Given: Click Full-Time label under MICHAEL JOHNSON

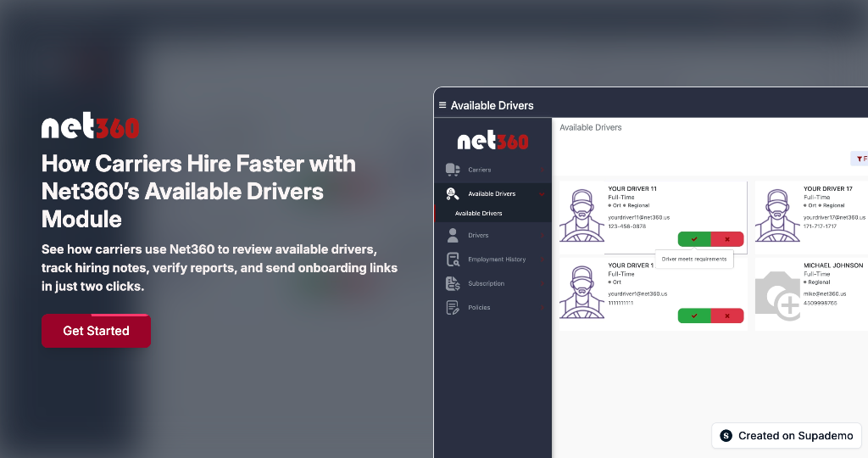Looking at the screenshot, I should pos(816,274).
